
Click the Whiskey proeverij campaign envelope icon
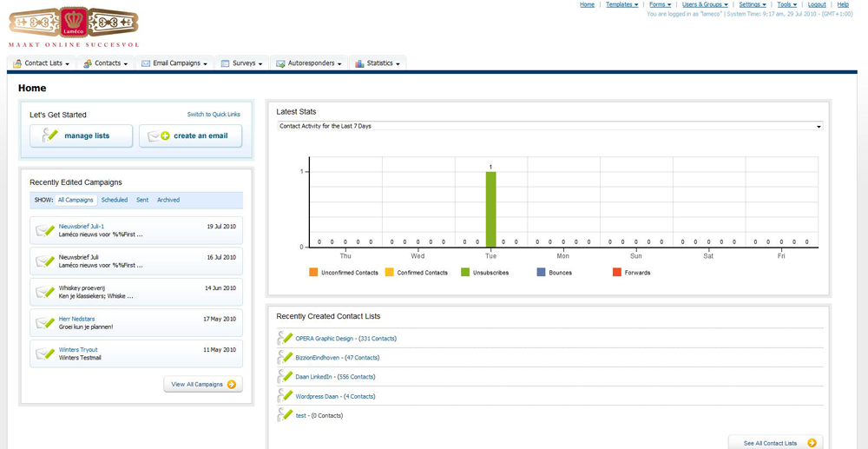click(x=45, y=292)
